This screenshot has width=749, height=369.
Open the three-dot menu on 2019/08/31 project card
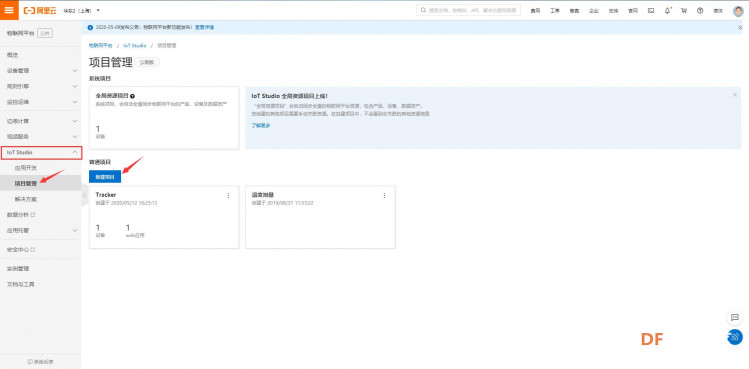[x=385, y=195]
